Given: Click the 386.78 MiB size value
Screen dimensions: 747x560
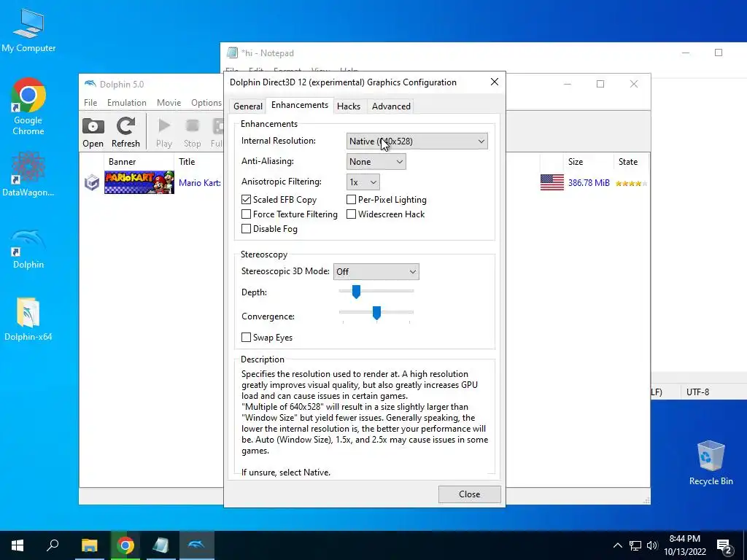Looking at the screenshot, I should [589, 182].
